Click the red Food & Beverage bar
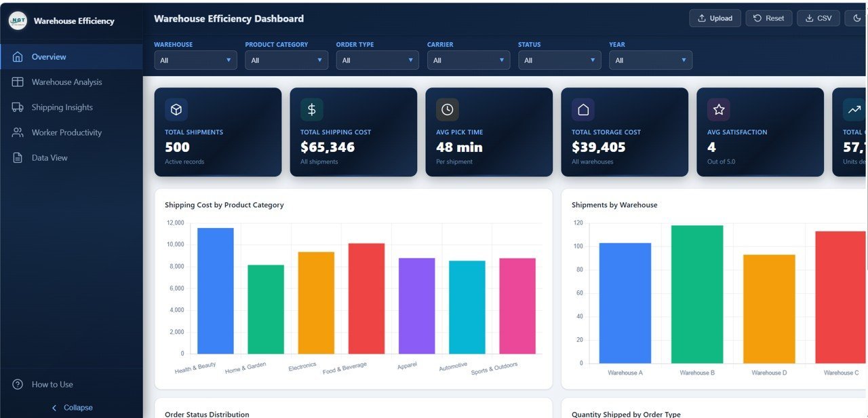 click(x=366, y=299)
